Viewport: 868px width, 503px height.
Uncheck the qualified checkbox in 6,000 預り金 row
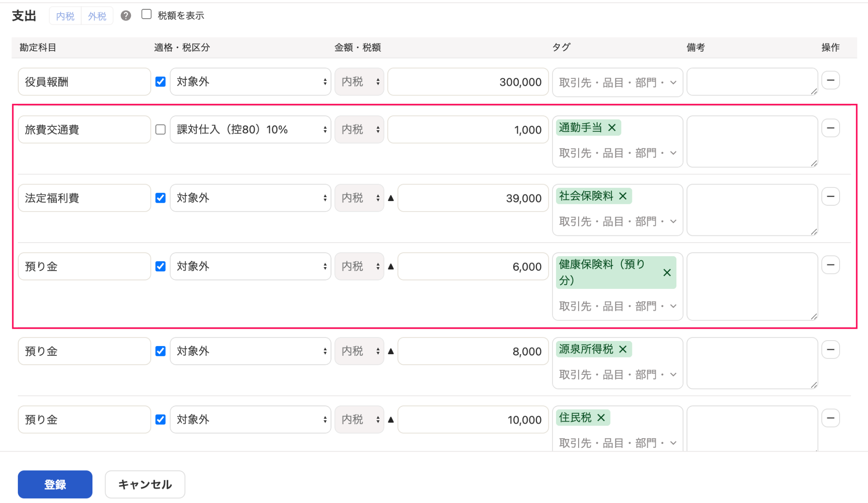[x=160, y=266]
